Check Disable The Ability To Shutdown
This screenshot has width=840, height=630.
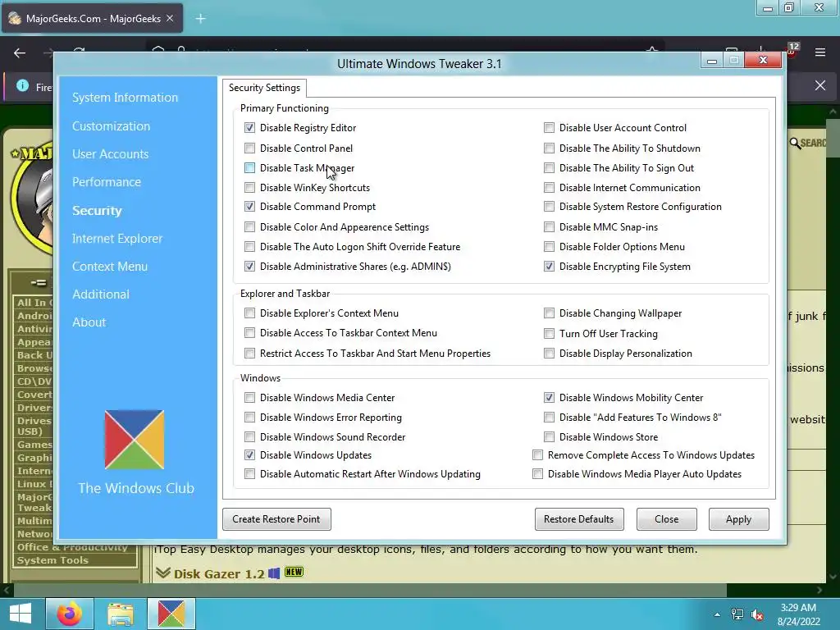(549, 148)
